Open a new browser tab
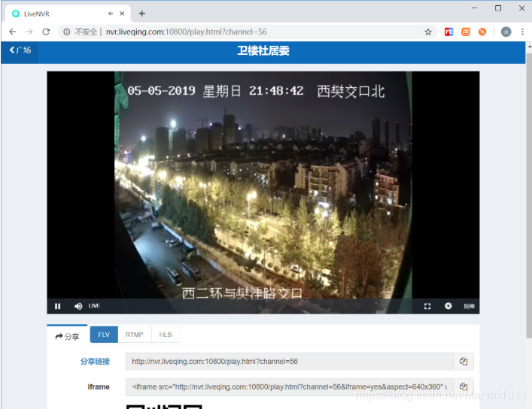This screenshot has height=409, width=532. [x=141, y=13]
